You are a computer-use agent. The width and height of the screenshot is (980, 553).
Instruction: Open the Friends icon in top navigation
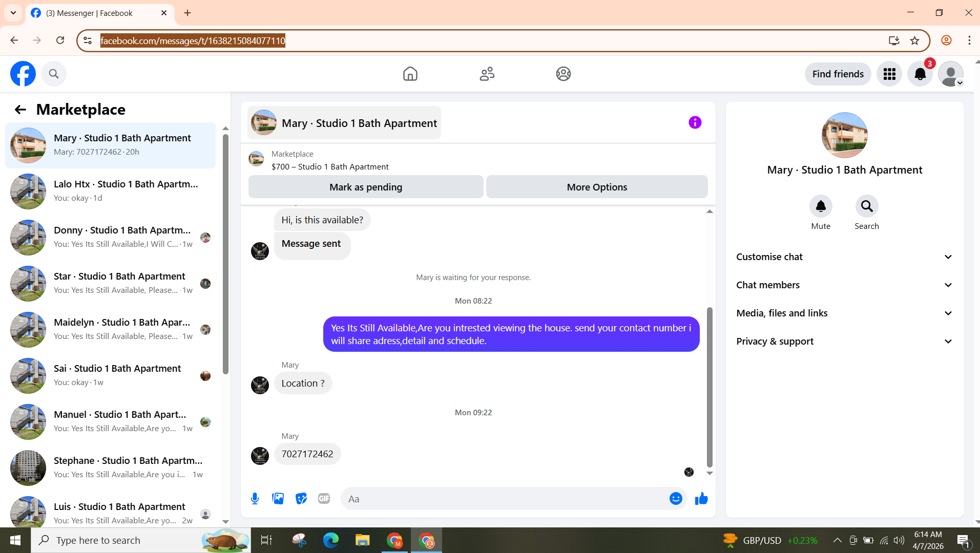pyautogui.click(x=487, y=74)
